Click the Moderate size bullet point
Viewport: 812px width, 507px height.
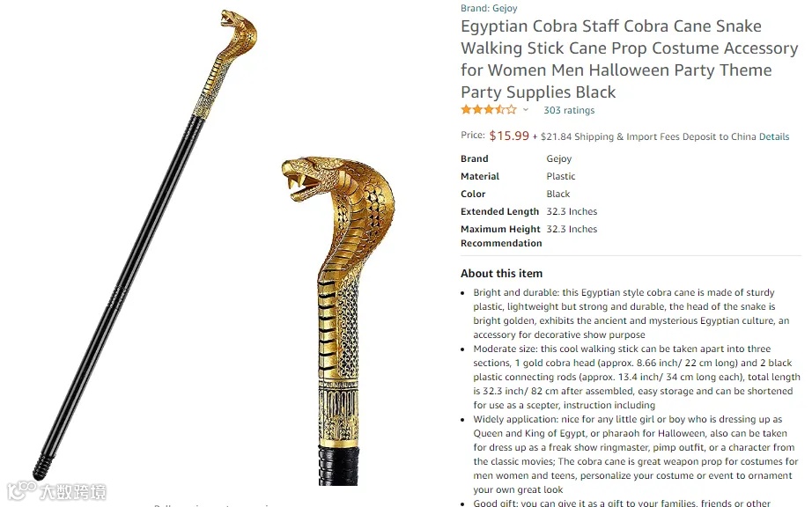coord(636,377)
